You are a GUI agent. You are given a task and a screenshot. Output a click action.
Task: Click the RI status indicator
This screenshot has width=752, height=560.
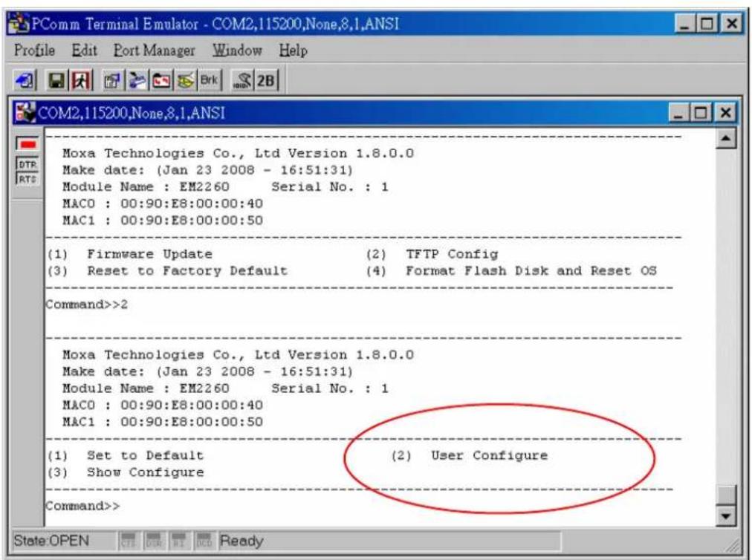[179, 541]
